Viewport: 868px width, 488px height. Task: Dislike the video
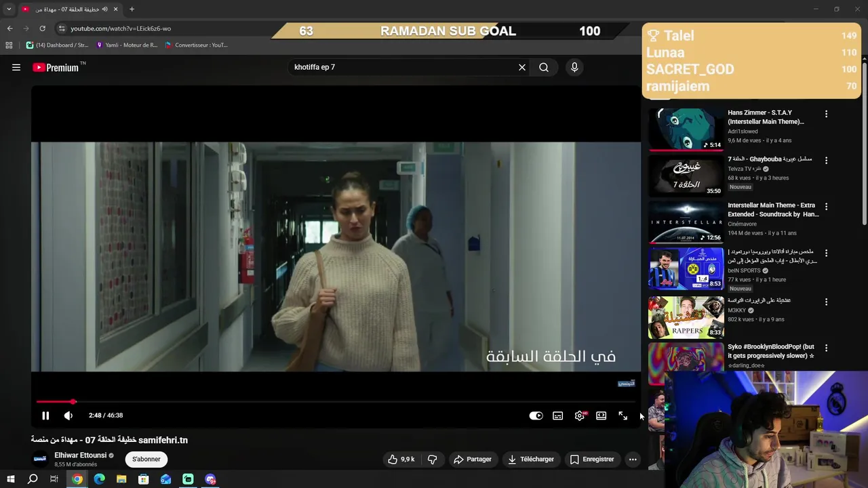pyautogui.click(x=432, y=459)
